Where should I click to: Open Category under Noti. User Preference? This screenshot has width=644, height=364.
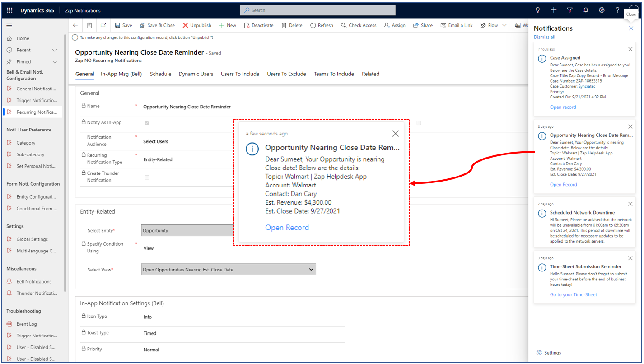(26, 143)
